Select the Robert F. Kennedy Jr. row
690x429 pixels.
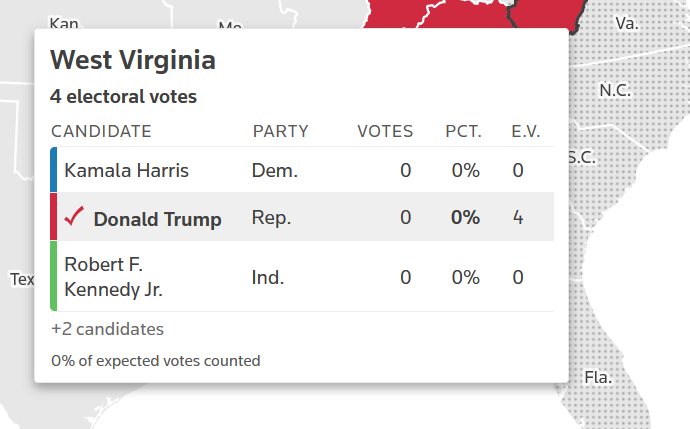tap(300, 276)
